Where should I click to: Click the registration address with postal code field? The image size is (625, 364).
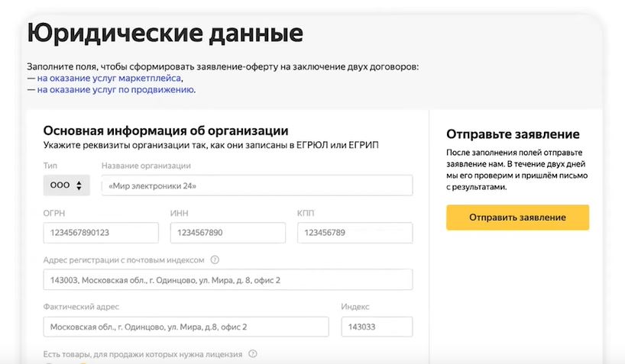228,280
